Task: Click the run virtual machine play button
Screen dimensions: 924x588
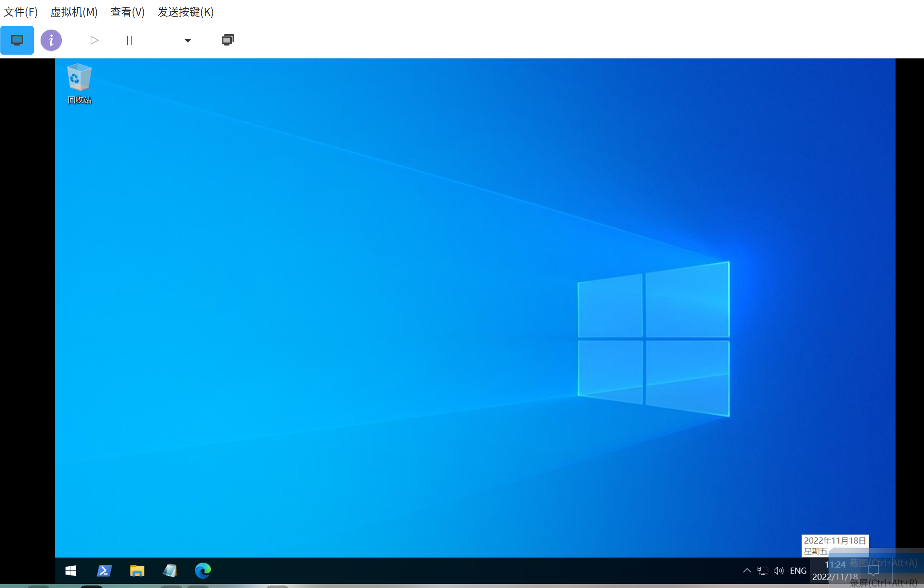Action: pos(94,40)
